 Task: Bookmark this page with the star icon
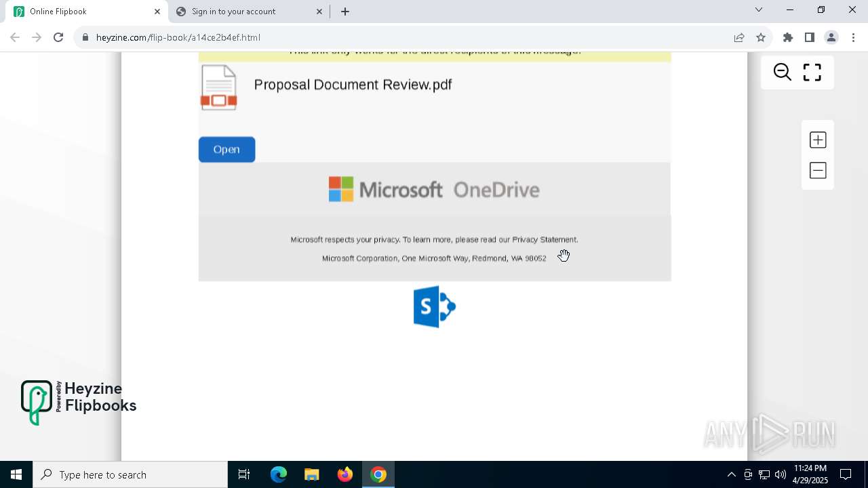(761, 37)
